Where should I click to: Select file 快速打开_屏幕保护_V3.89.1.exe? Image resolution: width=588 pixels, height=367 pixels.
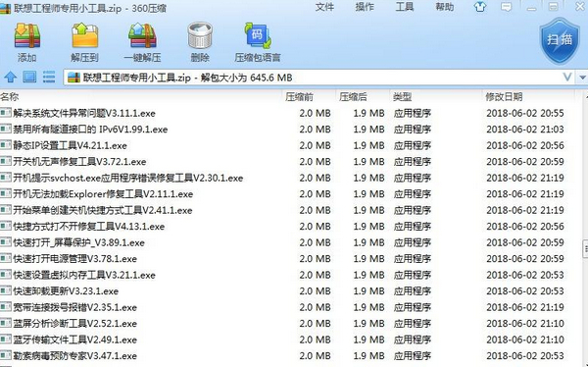click(x=78, y=242)
